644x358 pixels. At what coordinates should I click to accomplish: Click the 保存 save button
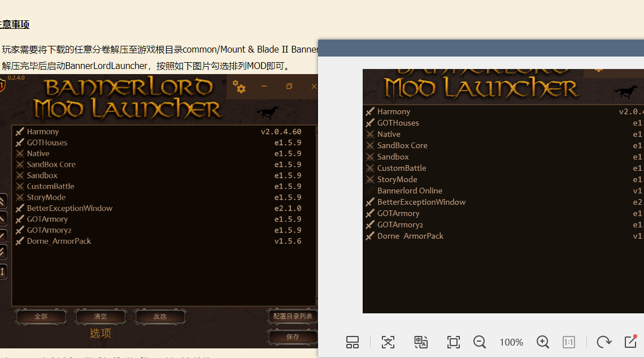click(x=293, y=337)
